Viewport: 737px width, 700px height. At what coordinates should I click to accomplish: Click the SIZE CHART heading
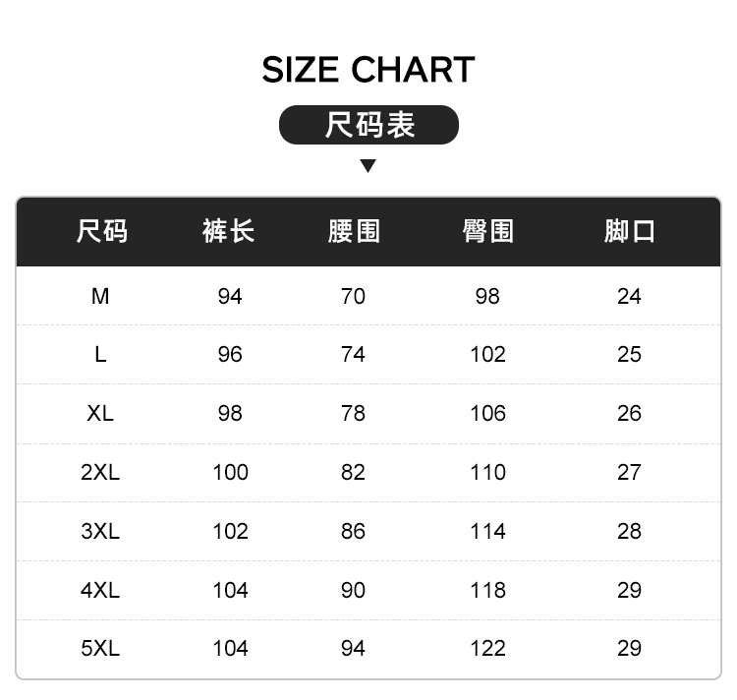coord(368,70)
